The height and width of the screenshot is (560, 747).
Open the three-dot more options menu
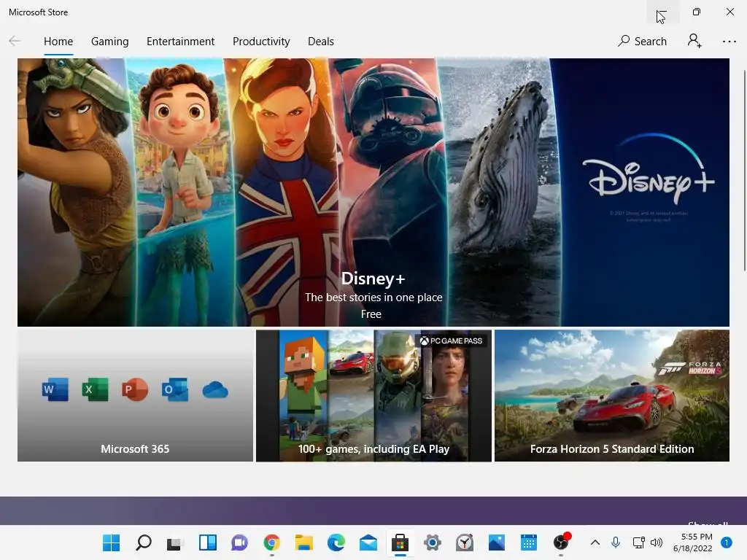[729, 42]
